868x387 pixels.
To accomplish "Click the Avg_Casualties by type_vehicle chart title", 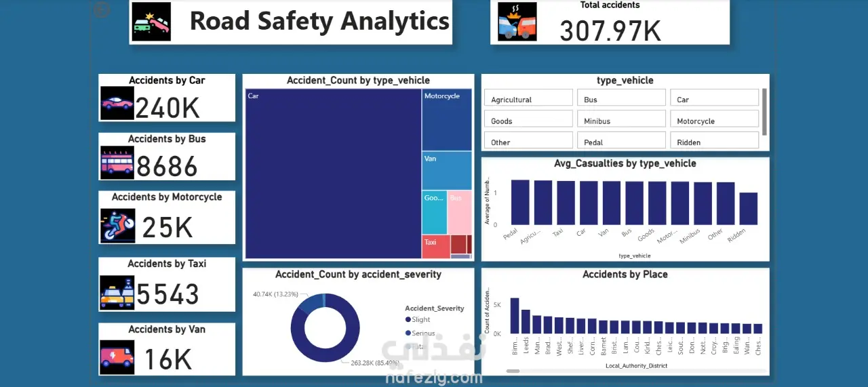I will (625, 163).
